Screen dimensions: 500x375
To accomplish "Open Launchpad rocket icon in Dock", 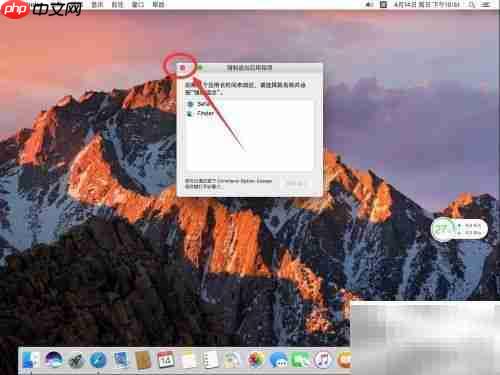I will pyautogui.click(x=76, y=360).
